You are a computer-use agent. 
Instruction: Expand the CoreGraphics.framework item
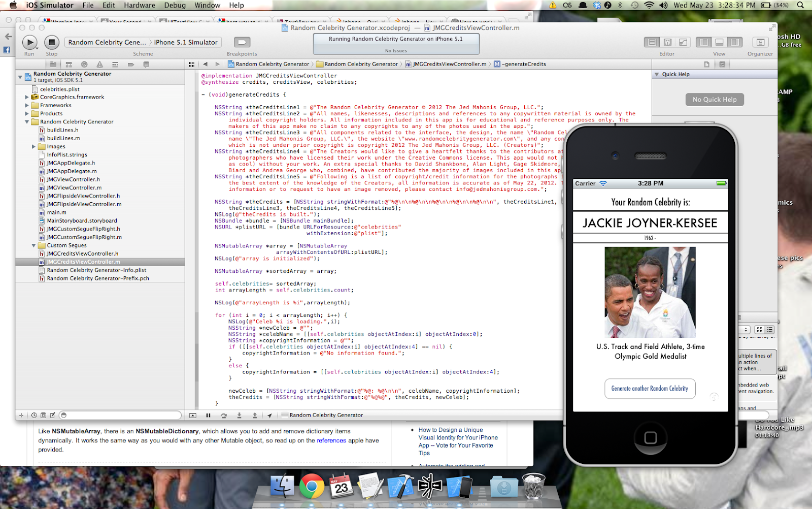(27, 97)
